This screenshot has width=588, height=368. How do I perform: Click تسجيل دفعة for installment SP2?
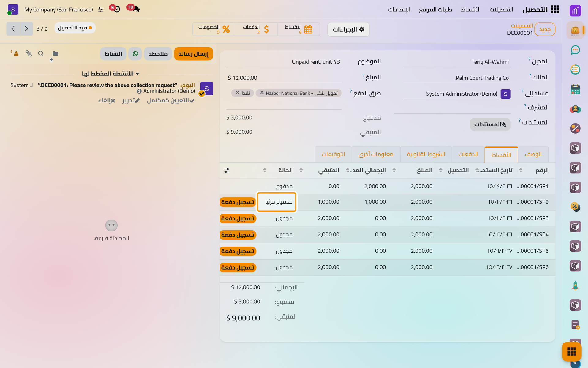pos(238,202)
